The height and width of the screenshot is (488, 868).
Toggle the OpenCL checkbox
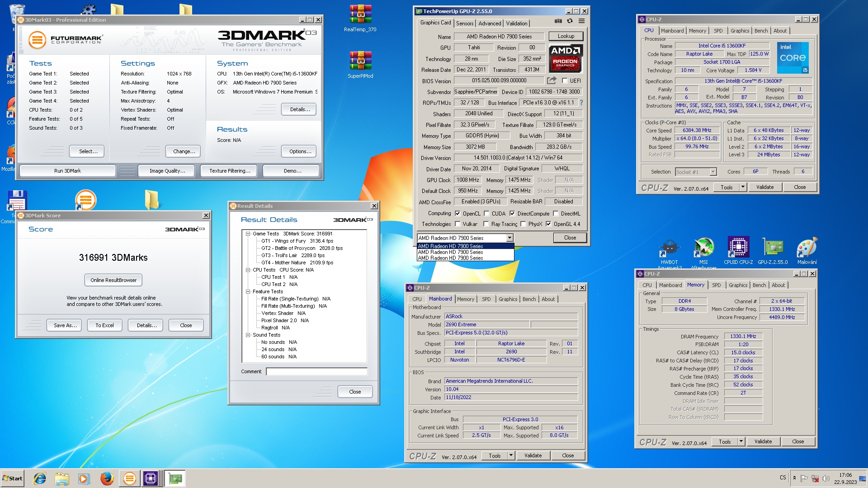point(458,214)
